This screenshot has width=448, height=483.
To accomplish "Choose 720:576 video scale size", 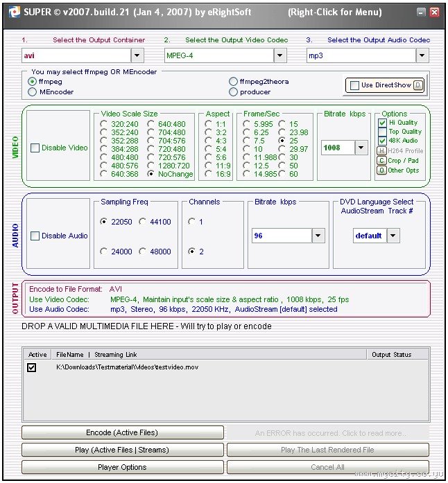I will pyautogui.click(x=150, y=157).
